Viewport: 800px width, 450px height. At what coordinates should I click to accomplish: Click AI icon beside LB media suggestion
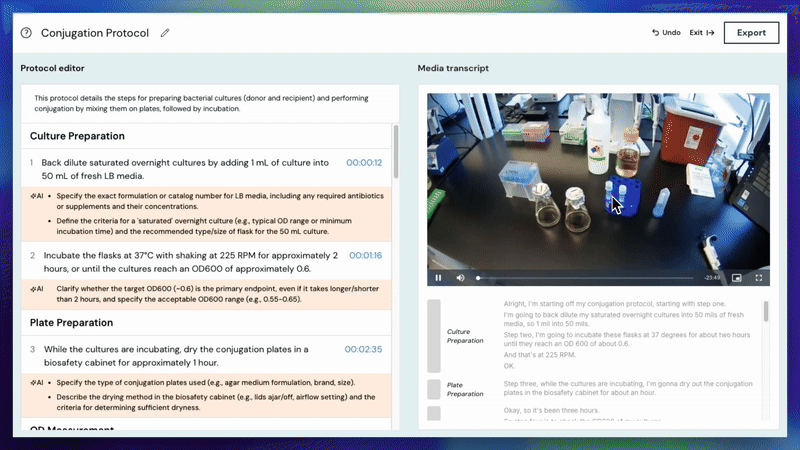[x=37, y=196]
